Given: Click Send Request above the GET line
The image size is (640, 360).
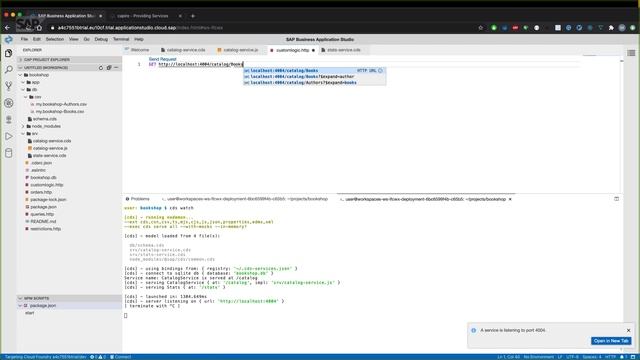Looking at the screenshot, I should point(162,59).
